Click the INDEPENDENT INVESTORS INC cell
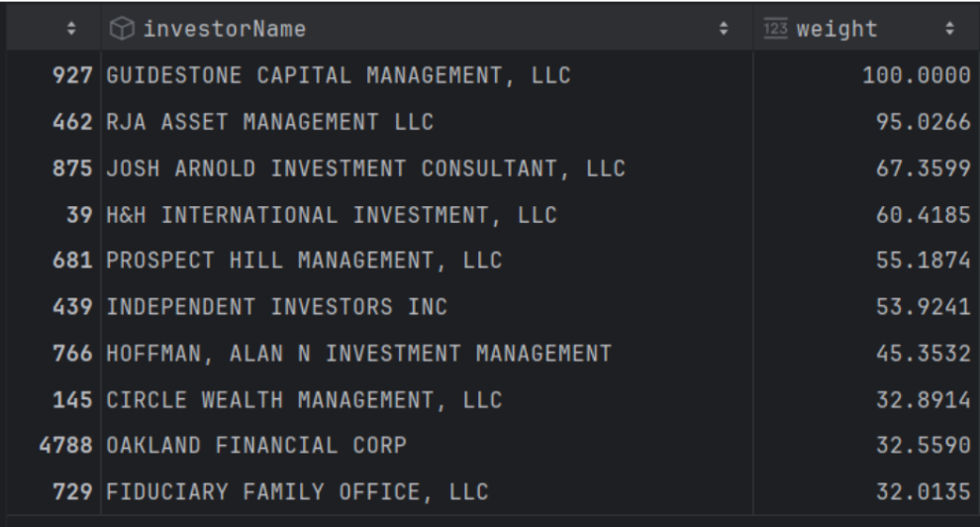Screen dimensions: 980x527 click(x=275, y=307)
